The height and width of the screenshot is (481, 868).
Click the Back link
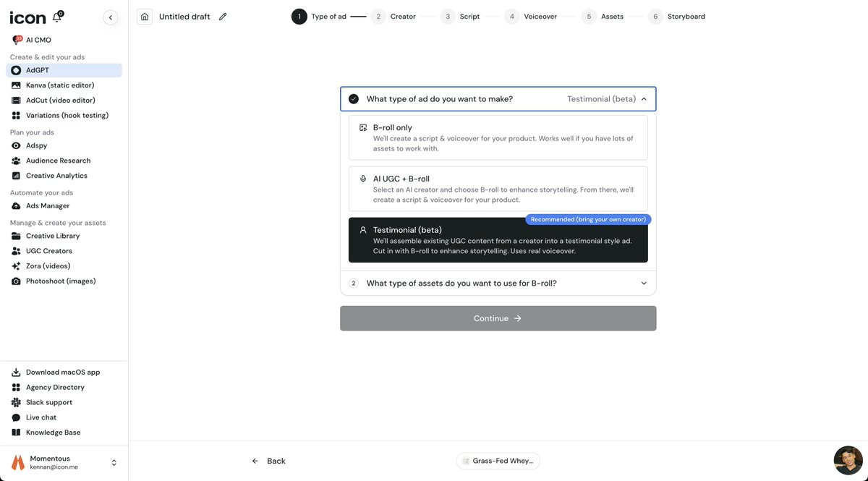268,461
